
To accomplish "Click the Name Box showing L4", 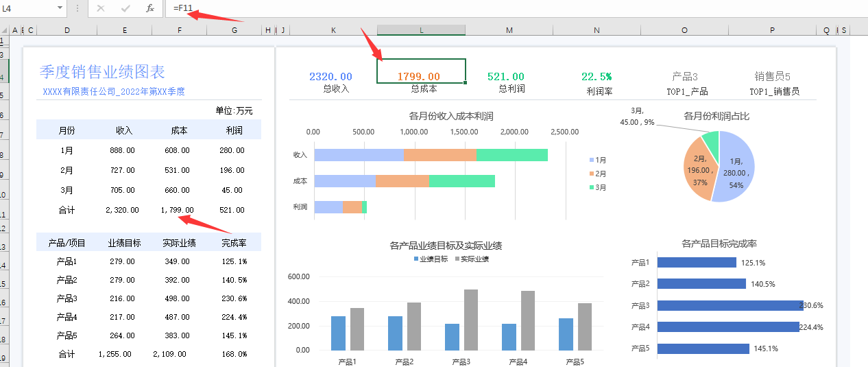I will [28, 8].
